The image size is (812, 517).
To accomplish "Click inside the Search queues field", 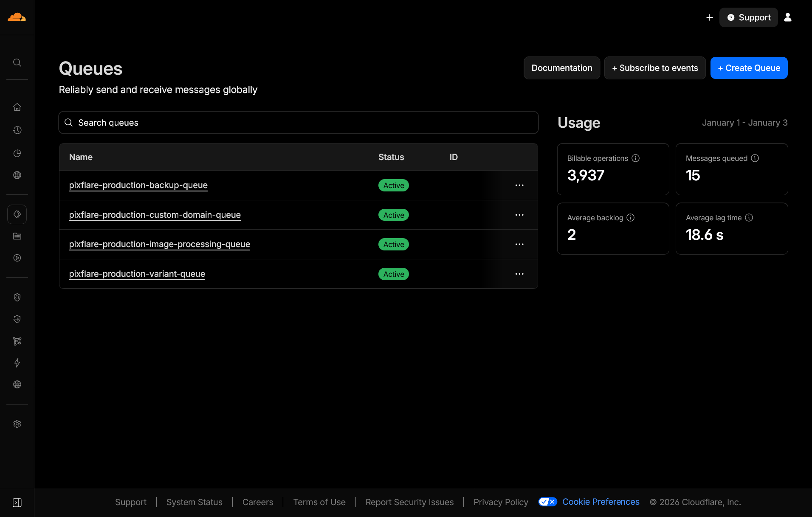I will [x=297, y=122].
